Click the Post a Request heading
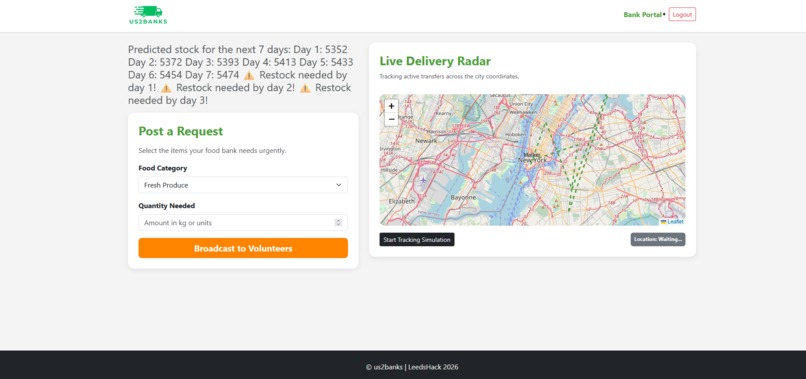The image size is (806, 379). [180, 131]
